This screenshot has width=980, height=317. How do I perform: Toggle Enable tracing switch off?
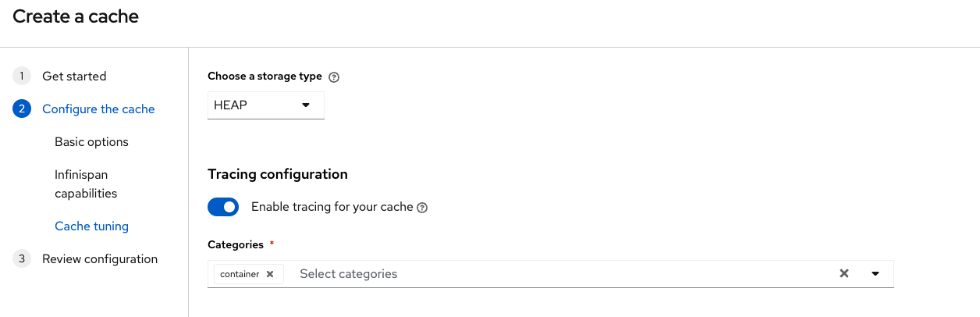coord(223,207)
